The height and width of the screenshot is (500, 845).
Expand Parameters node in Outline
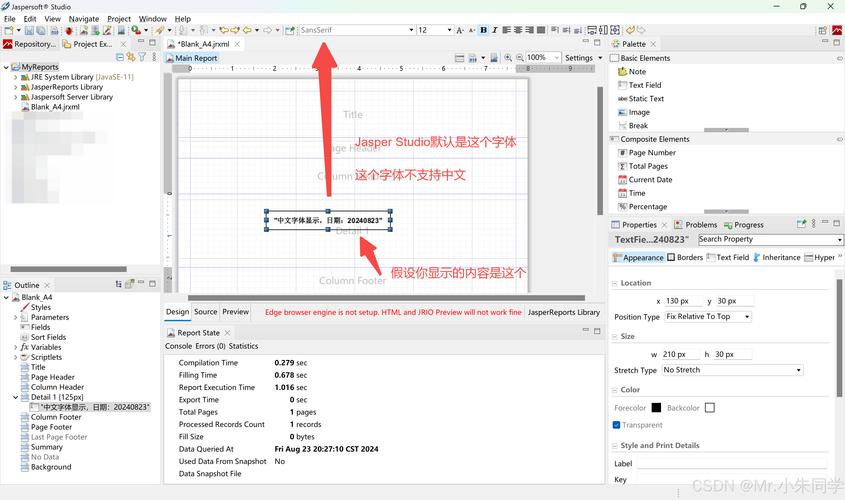[15, 317]
